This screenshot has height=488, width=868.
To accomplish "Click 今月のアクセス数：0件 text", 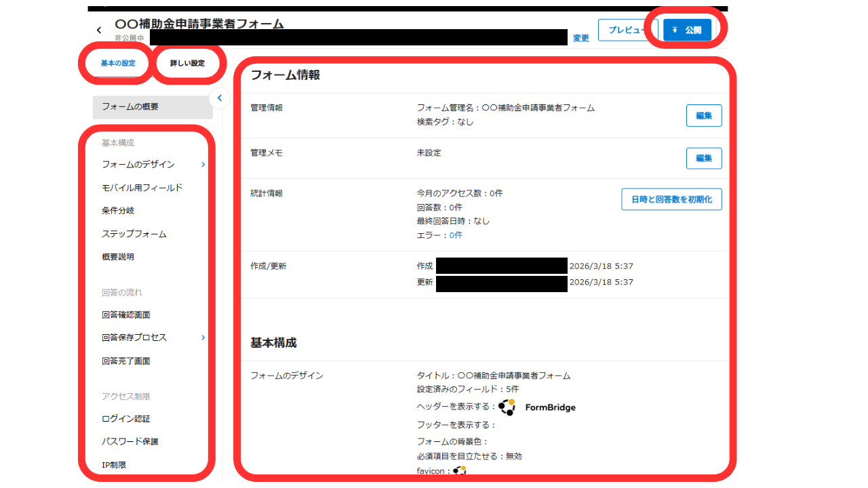I will [460, 193].
